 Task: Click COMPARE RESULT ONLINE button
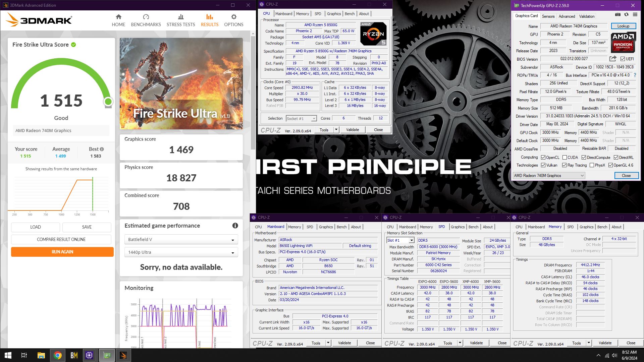[61, 239]
